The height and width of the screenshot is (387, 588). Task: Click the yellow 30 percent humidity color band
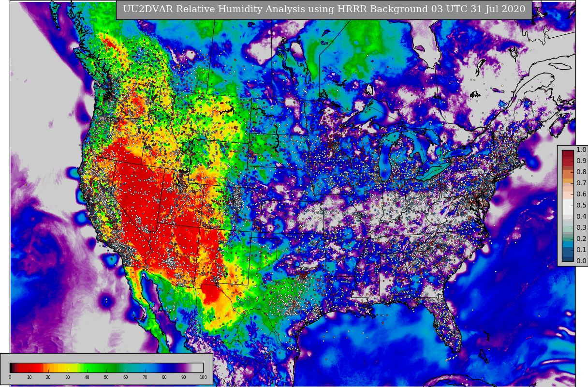[x=68, y=368]
